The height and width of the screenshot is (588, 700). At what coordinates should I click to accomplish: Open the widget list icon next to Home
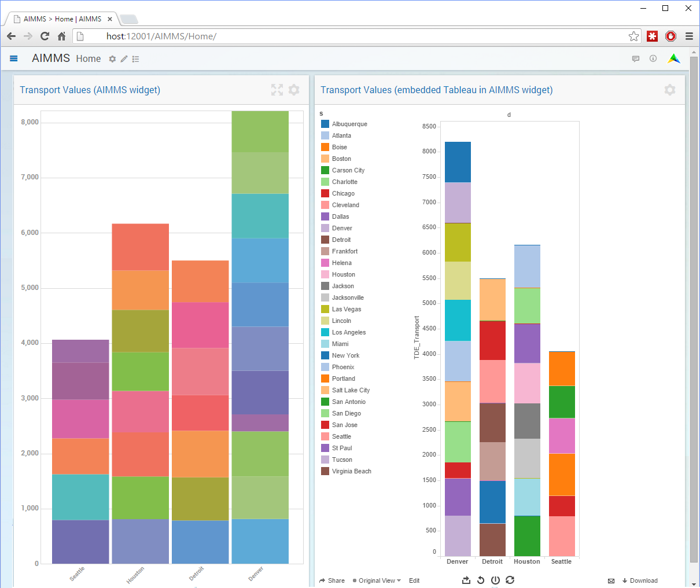[135, 59]
